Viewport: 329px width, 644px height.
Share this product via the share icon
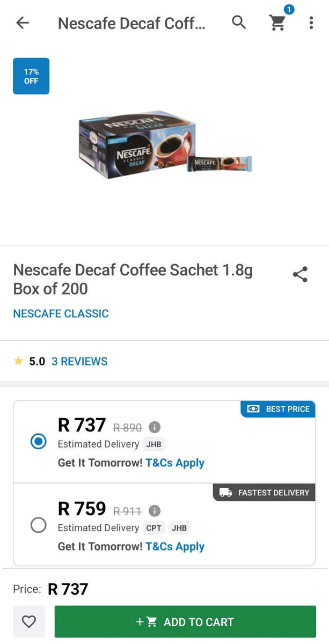point(299,274)
